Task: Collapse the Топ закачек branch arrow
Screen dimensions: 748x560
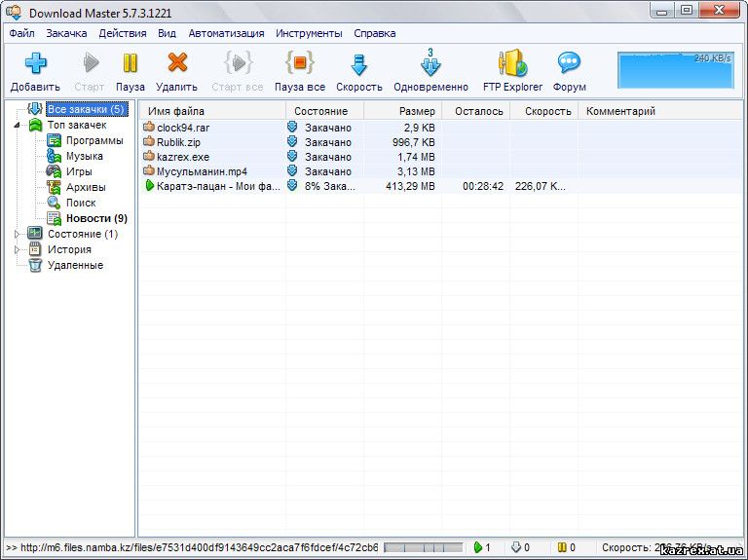Action: [18, 125]
